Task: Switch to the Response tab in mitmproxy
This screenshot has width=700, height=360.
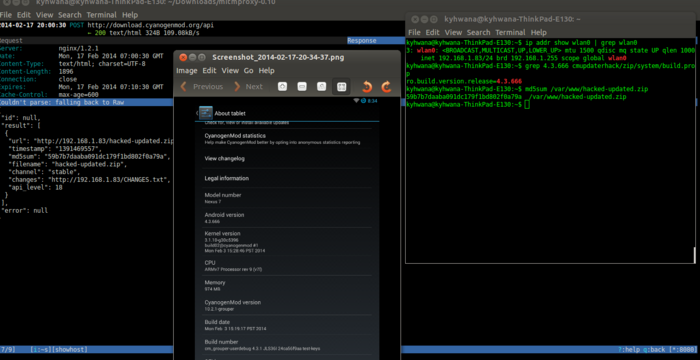Action: 362,41
